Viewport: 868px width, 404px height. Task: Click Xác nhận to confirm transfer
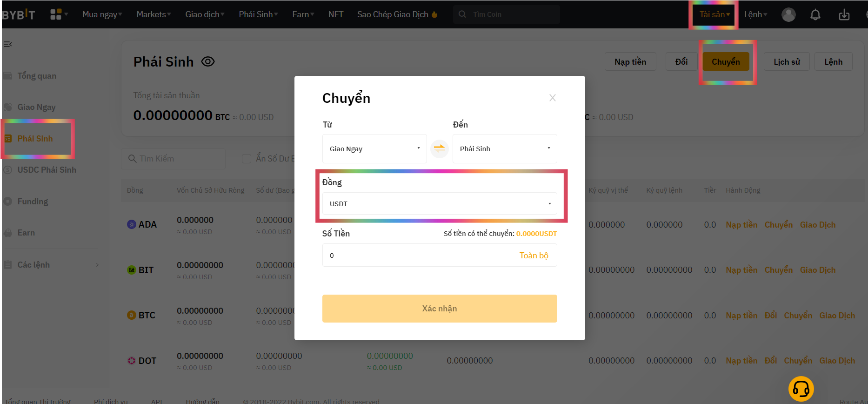click(440, 309)
